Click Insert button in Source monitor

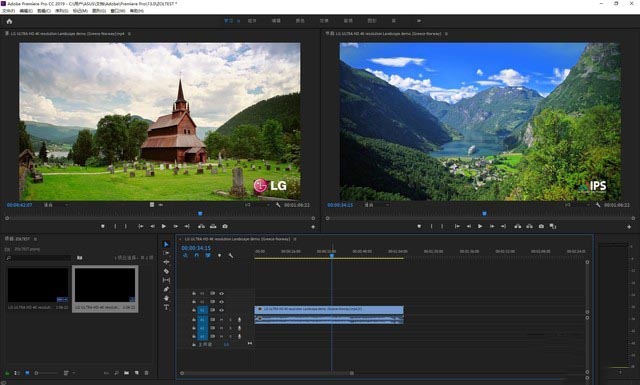pos(201,226)
